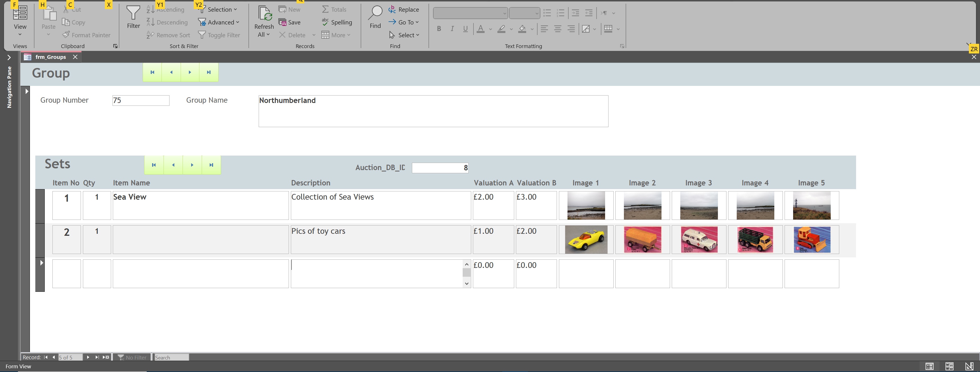Toggle Bold text formatting
The width and height of the screenshot is (980, 372).
point(439,29)
